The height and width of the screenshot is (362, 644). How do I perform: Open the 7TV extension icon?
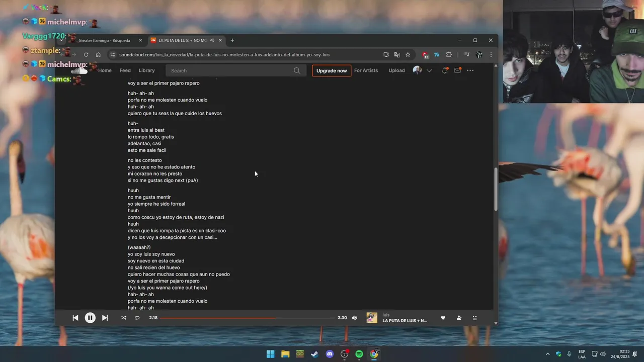[437, 55]
